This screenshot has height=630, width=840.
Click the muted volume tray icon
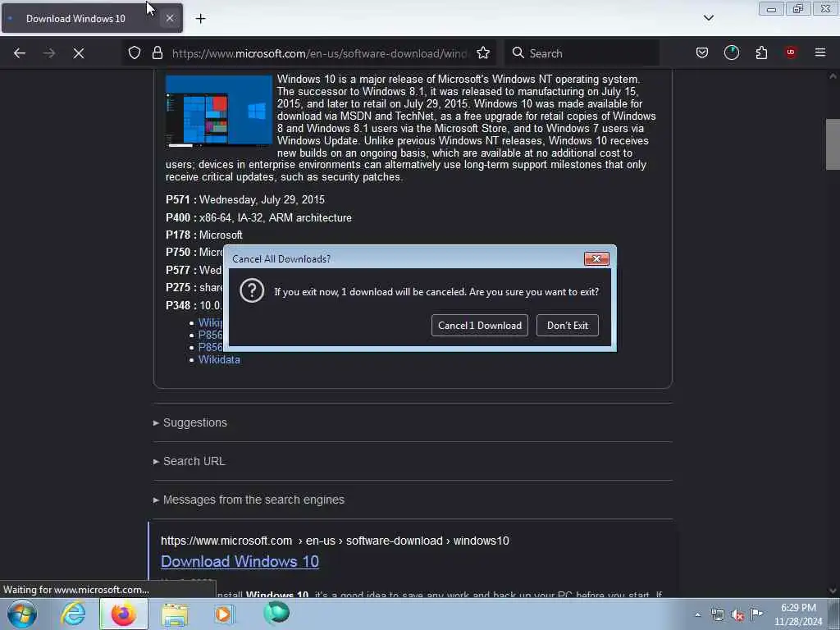pyautogui.click(x=737, y=615)
